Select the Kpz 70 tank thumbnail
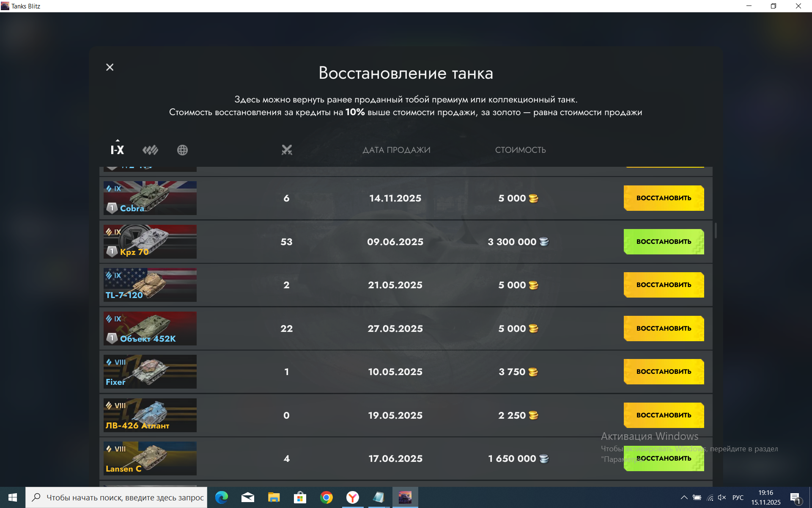 [150, 242]
